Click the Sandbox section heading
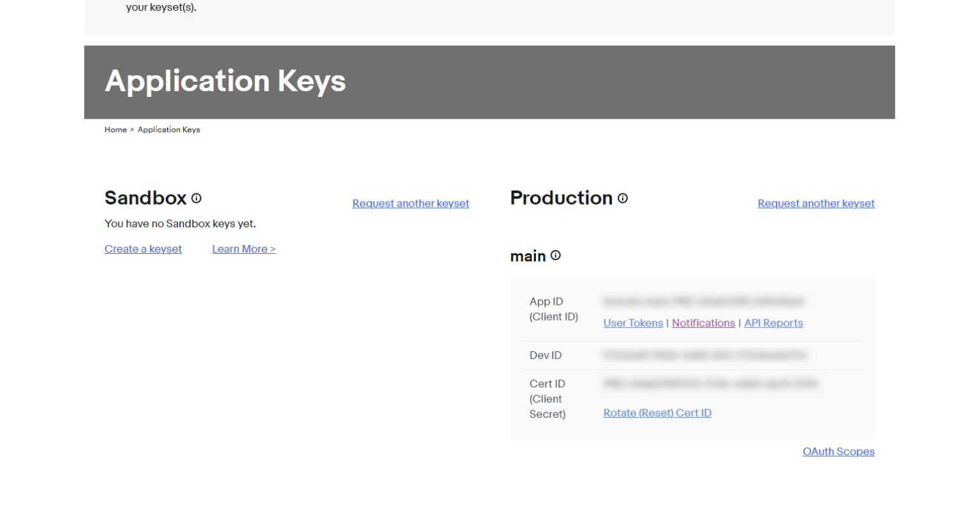The width and height of the screenshot is (980, 514). click(x=145, y=198)
